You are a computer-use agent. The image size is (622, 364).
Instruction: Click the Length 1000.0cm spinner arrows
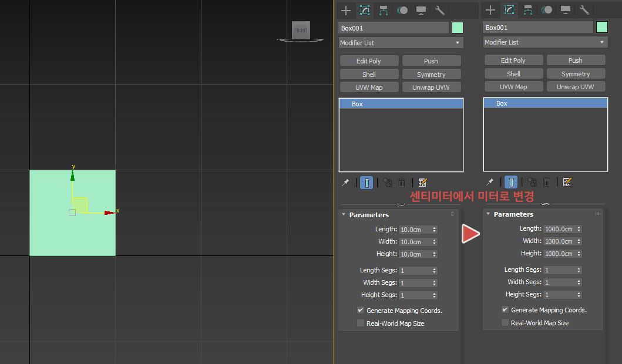click(579, 229)
